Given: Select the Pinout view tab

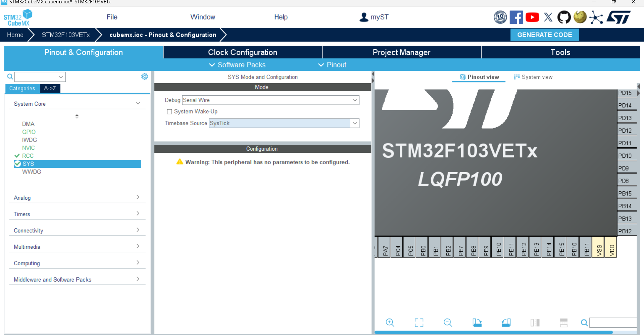Looking at the screenshot, I should click(x=479, y=77).
